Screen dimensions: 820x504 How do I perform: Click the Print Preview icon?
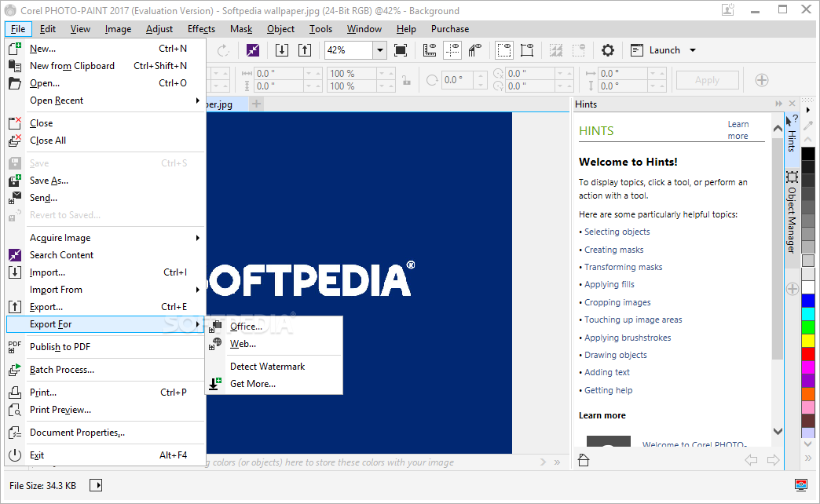(15, 410)
